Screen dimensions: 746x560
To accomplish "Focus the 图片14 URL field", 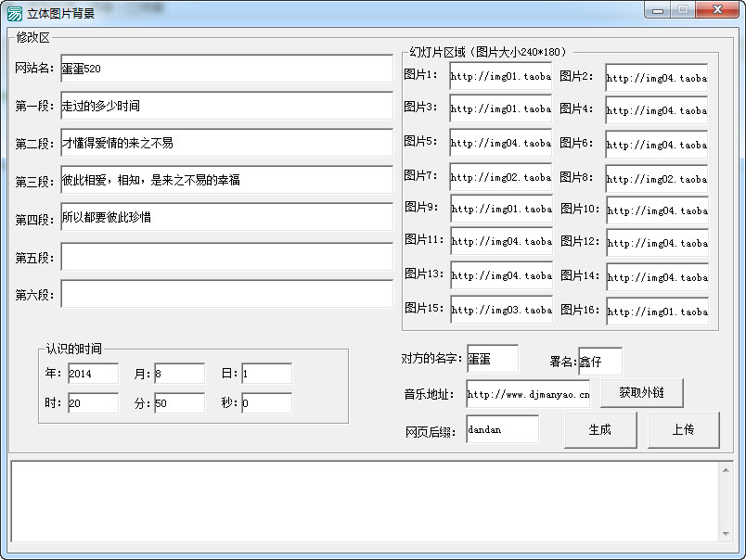I will [658, 277].
